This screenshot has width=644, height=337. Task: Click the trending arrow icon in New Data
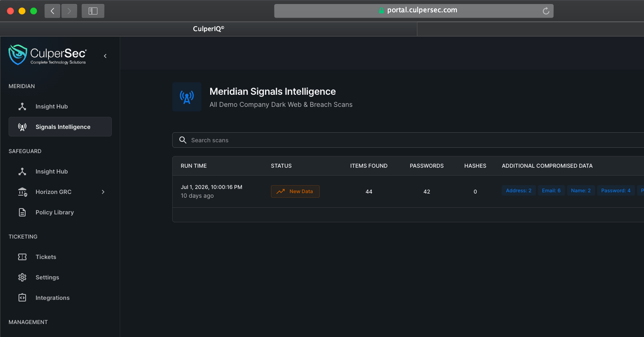(281, 191)
